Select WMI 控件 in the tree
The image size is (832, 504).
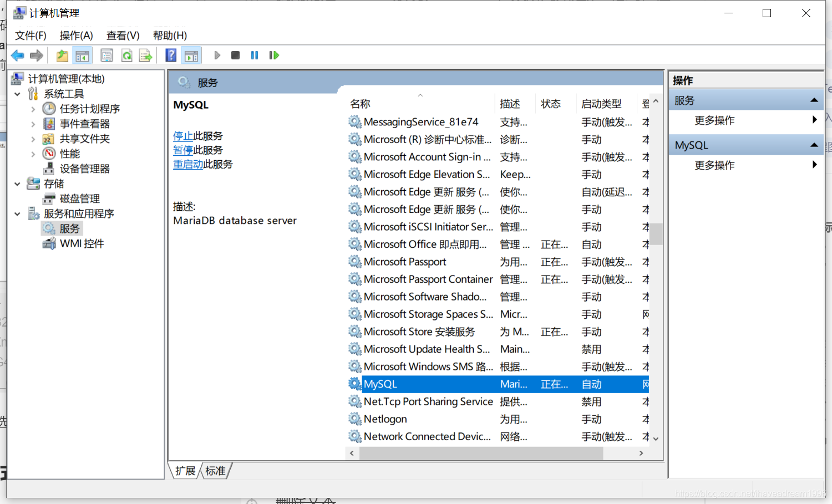(x=82, y=244)
